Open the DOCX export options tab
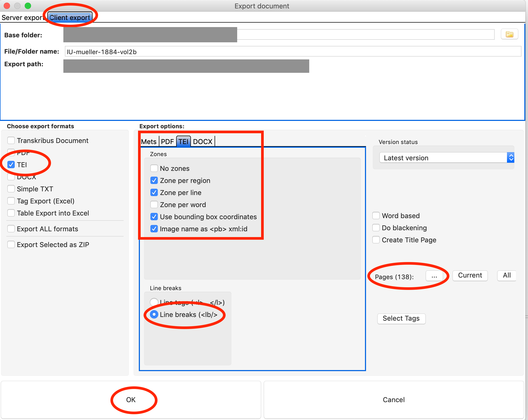 coord(202,141)
